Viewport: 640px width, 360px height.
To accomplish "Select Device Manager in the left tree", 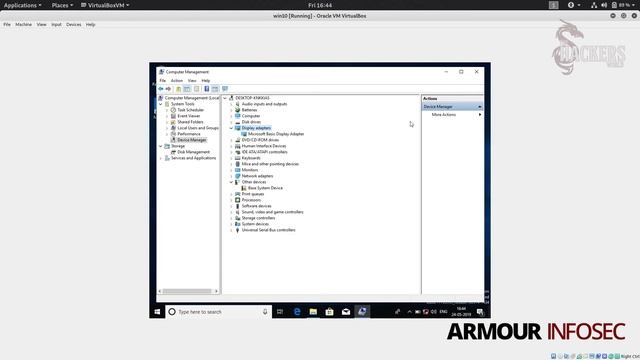I will (192, 140).
